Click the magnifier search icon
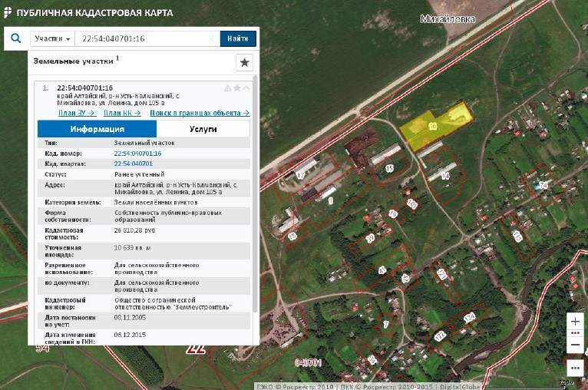Screen dimensions: 588x390 coord(15,38)
